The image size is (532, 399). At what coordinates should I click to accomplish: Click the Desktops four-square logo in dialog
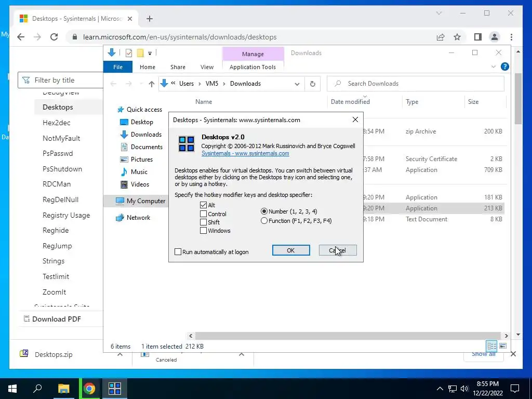(x=187, y=143)
